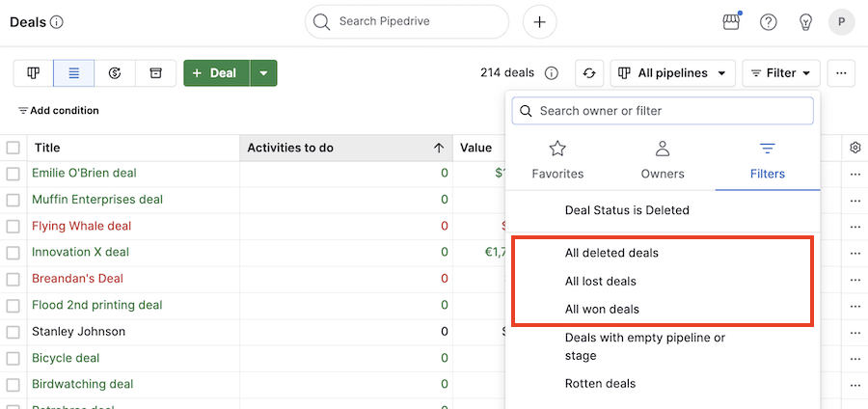The height and width of the screenshot is (409, 868).
Task: Switch to the Favorites tab
Action: pos(557,160)
